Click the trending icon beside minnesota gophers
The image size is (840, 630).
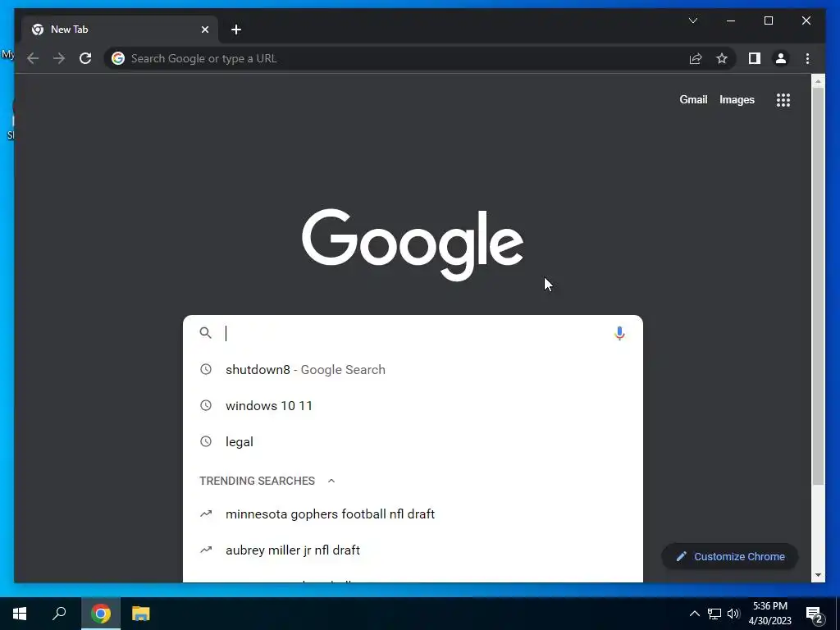(x=206, y=514)
